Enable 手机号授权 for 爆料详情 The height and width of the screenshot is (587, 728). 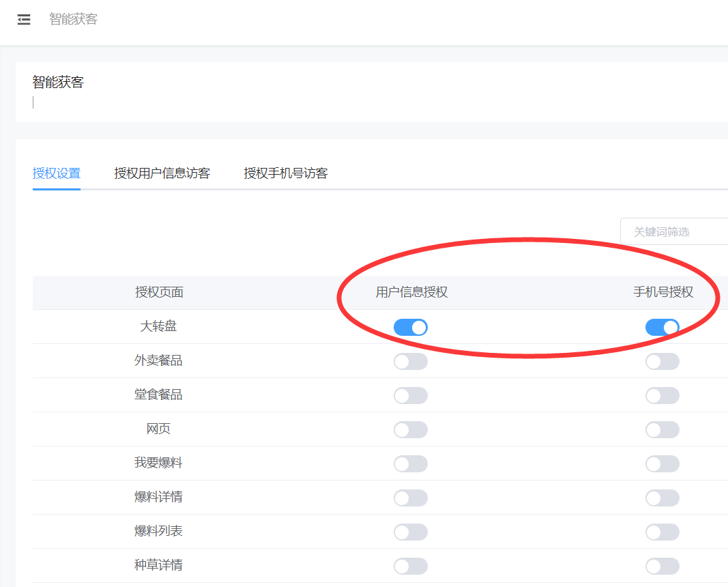point(662,498)
